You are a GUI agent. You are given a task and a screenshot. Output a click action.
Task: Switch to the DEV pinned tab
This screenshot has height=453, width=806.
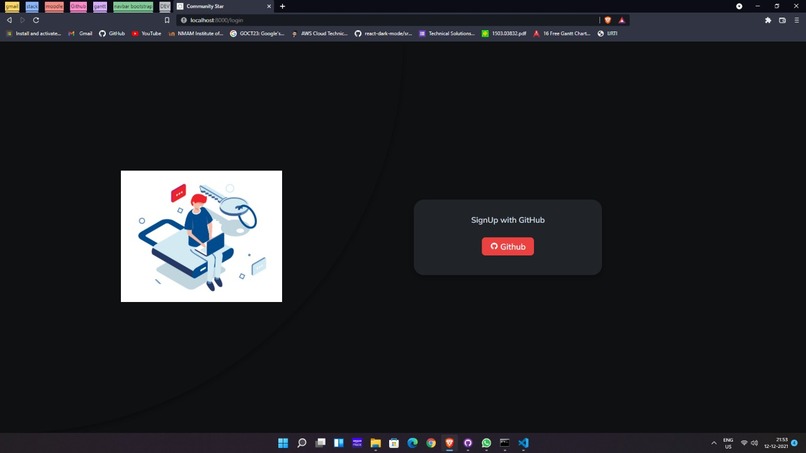pyautogui.click(x=164, y=7)
